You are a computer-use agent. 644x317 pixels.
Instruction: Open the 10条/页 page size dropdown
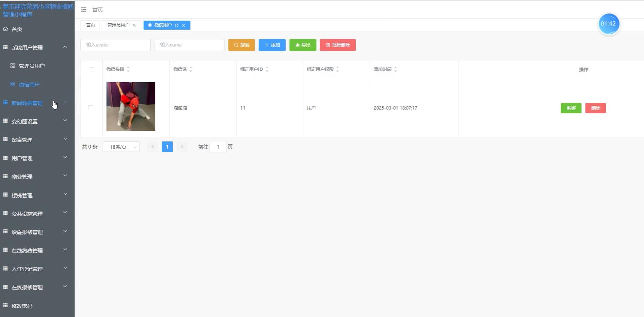click(121, 147)
